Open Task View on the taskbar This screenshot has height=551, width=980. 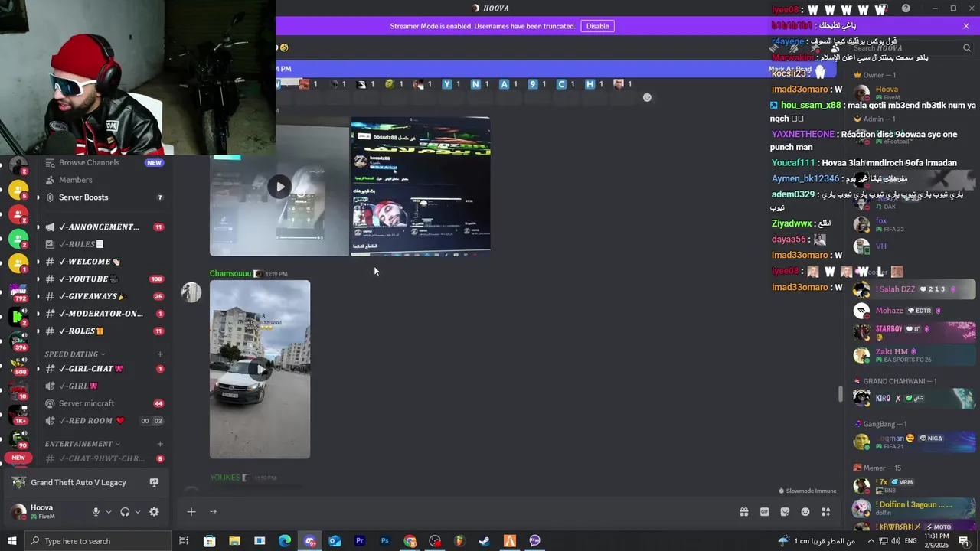(184, 541)
